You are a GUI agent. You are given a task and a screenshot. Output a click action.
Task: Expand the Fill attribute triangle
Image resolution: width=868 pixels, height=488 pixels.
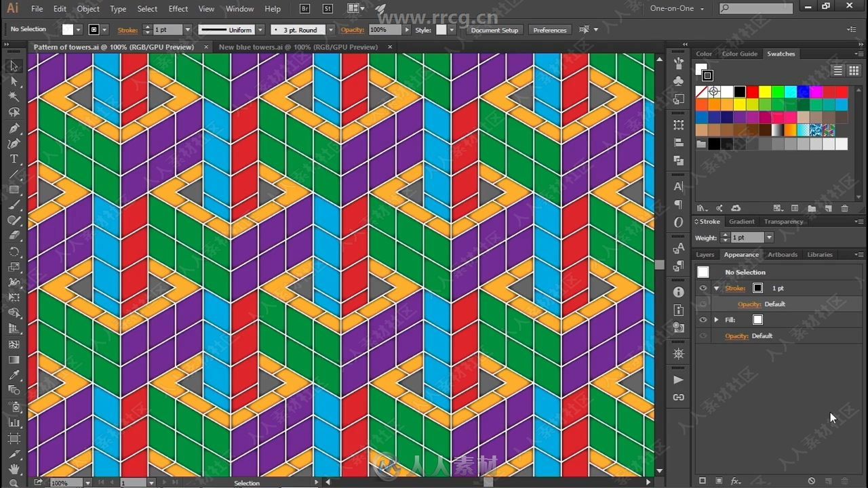tap(716, 320)
